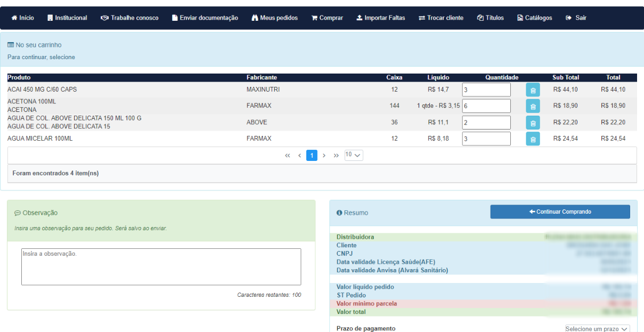View Meus pedidos
The width and height of the screenshot is (644, 332).
275,18
